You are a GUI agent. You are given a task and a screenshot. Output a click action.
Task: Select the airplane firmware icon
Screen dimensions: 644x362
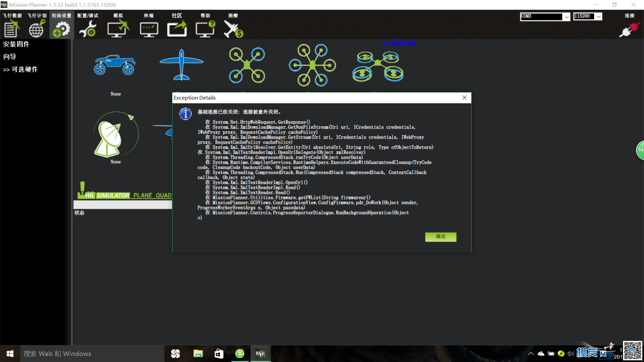coord(181,65)
